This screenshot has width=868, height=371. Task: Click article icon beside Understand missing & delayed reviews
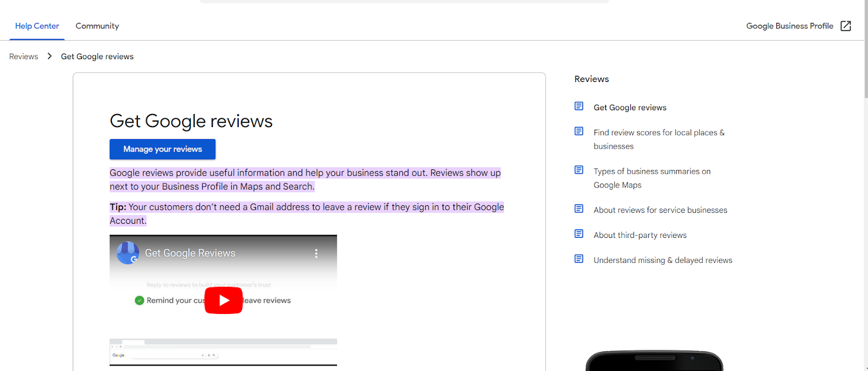579,259
